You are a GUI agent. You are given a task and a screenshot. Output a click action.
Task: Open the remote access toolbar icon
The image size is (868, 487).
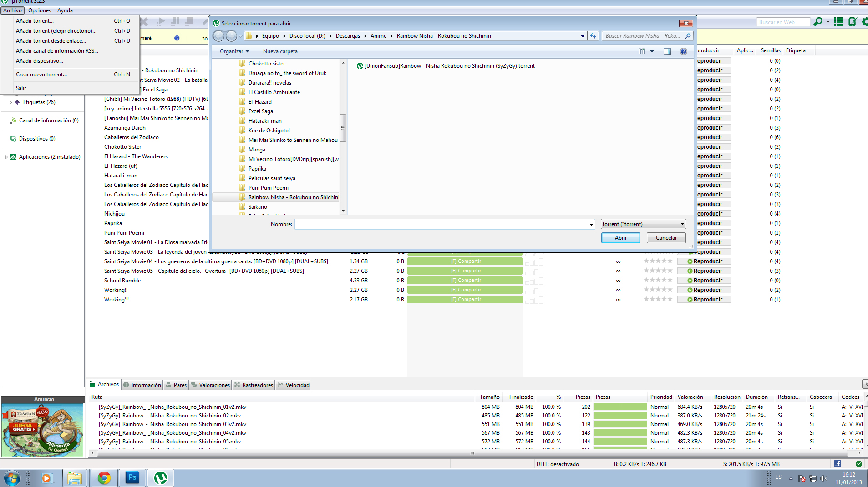852,22
